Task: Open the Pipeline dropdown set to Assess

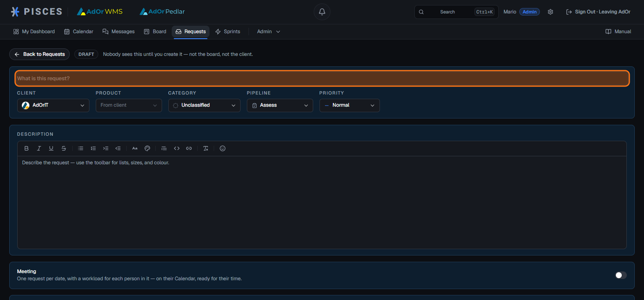Action: [280, 105]
